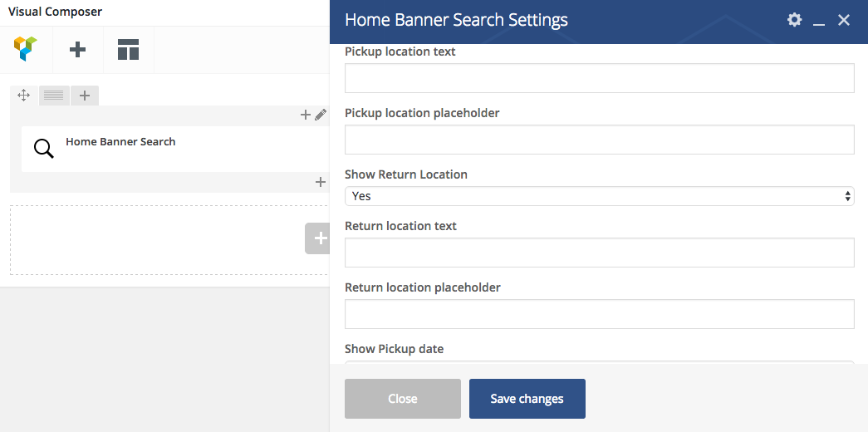Viewport: 868px width, 432px height.
Task: Click the bottom append-to-column plus icon
Action: (321, 182)
